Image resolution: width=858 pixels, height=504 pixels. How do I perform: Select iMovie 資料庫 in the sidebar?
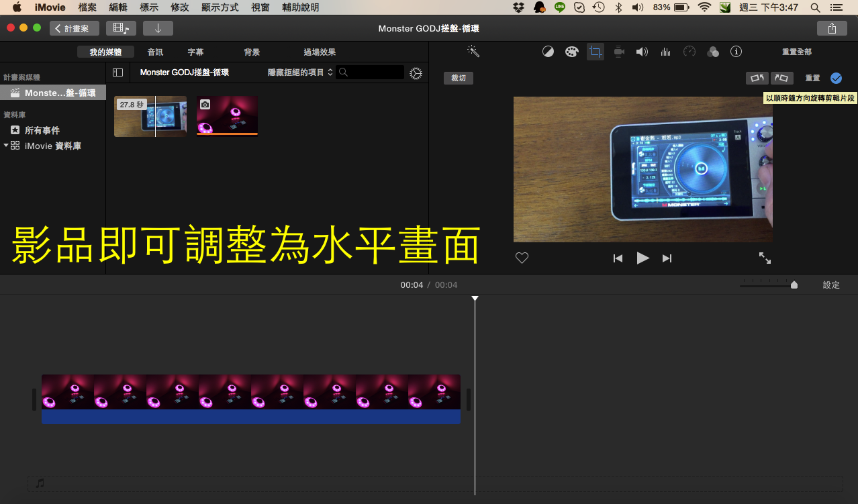coord(53,146)
